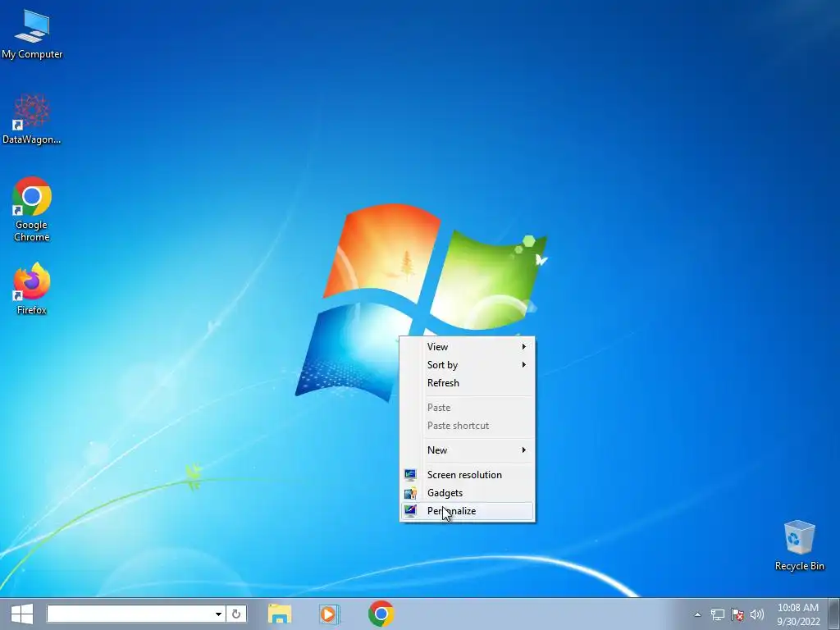
Task: Expand the taskbar address dropdown arrow
Action: (218, 614)
